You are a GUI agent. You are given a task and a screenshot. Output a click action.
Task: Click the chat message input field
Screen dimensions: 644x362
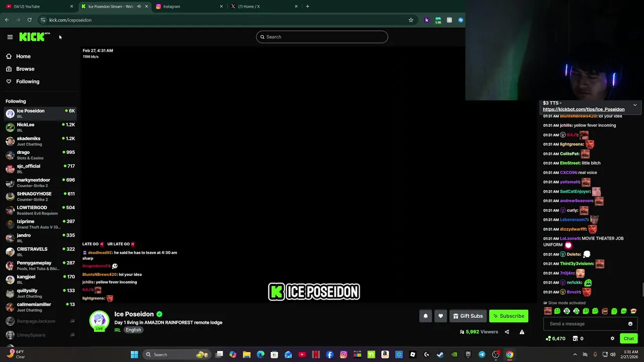(x=587, y=324)
